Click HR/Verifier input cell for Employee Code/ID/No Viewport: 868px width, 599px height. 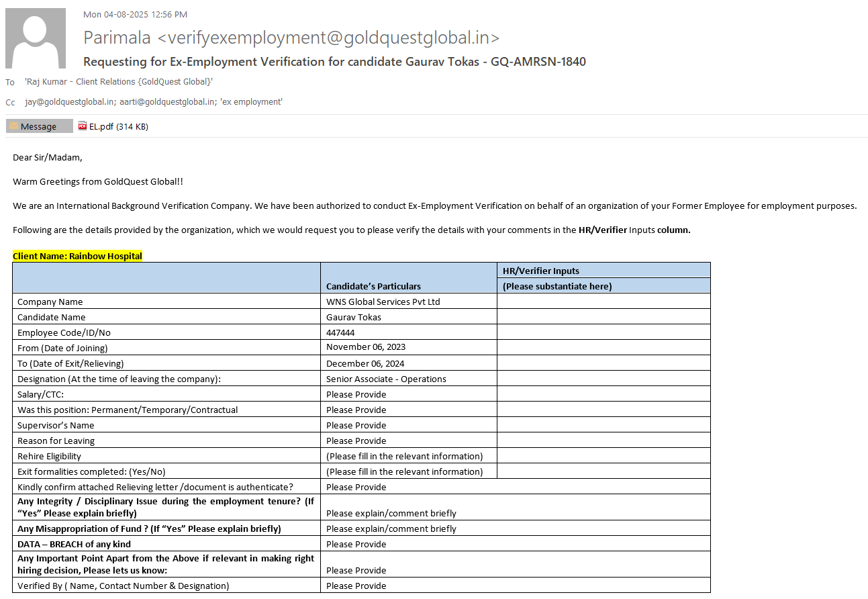pos(603,332)
